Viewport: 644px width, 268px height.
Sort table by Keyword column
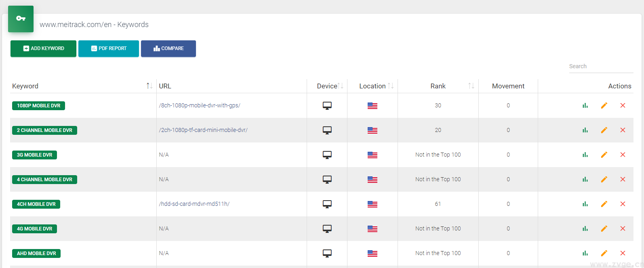pos(149,86)
